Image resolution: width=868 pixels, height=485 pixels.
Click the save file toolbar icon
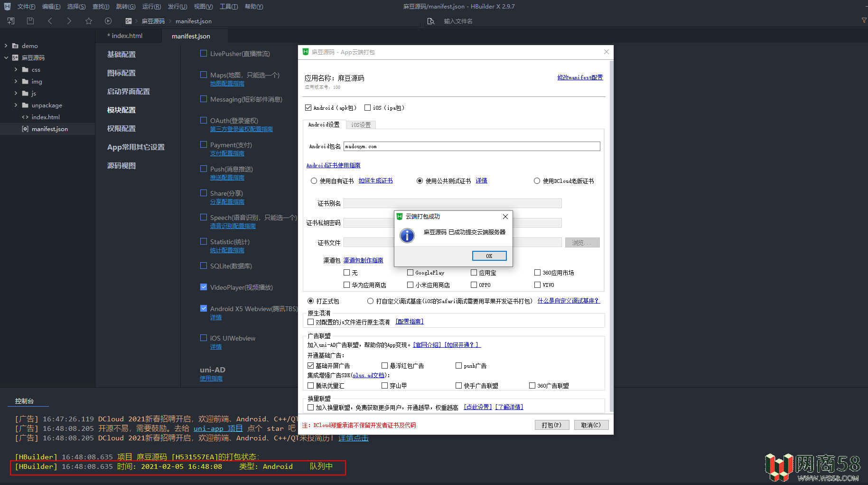[x=30, y=21]
